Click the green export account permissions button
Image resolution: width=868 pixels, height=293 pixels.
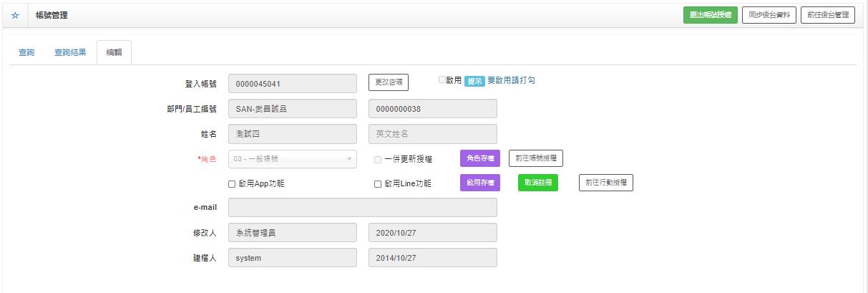[x=711, y=15]
